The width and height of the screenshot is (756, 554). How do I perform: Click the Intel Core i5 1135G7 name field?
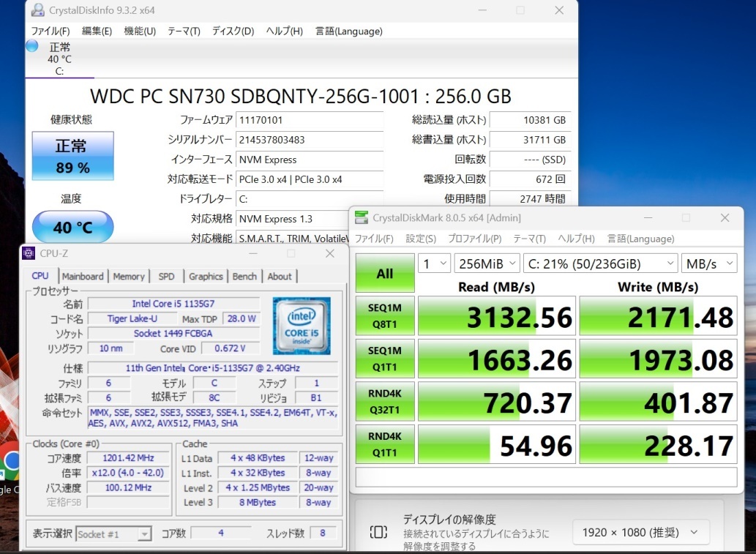coord(173,304)
